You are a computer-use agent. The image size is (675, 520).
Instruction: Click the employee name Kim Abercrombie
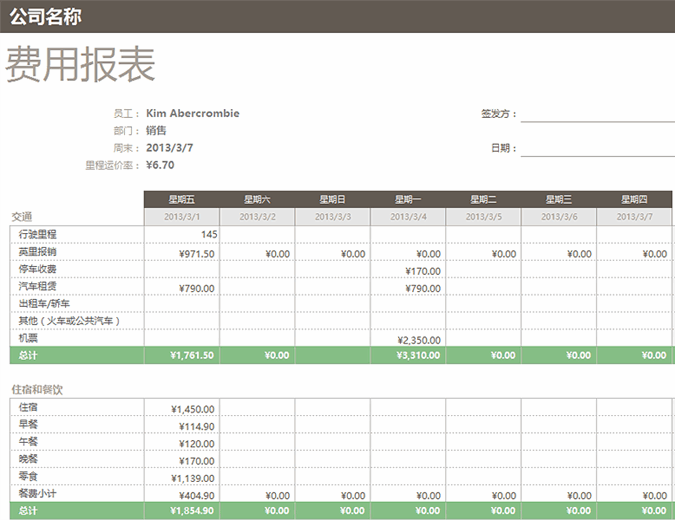192,113
